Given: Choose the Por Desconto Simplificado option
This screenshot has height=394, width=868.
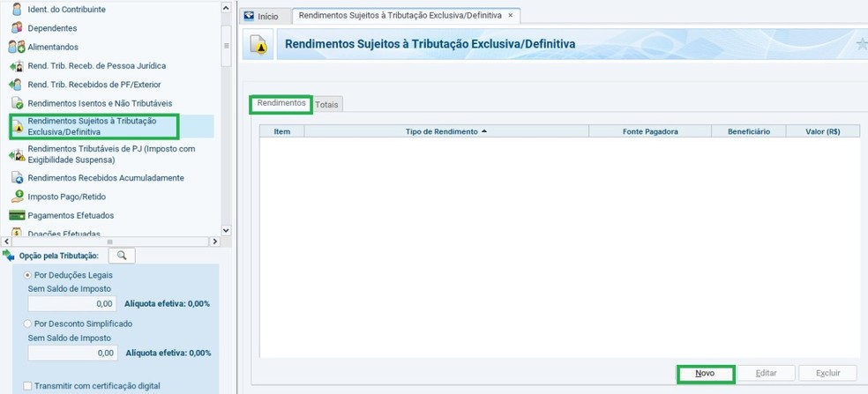Looking at the screenshot, I should point(27,323).
